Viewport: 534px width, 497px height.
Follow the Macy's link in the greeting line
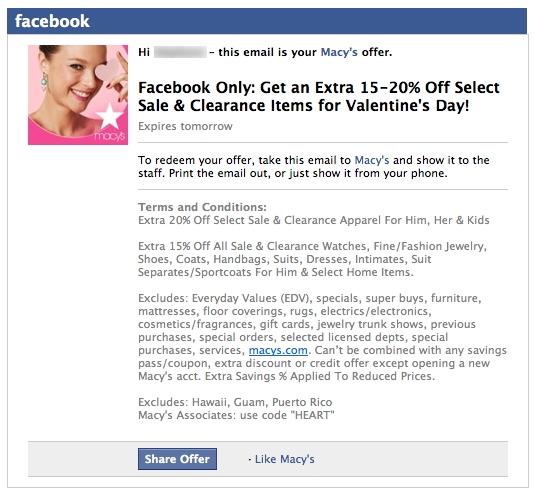[x=339, y=52]
